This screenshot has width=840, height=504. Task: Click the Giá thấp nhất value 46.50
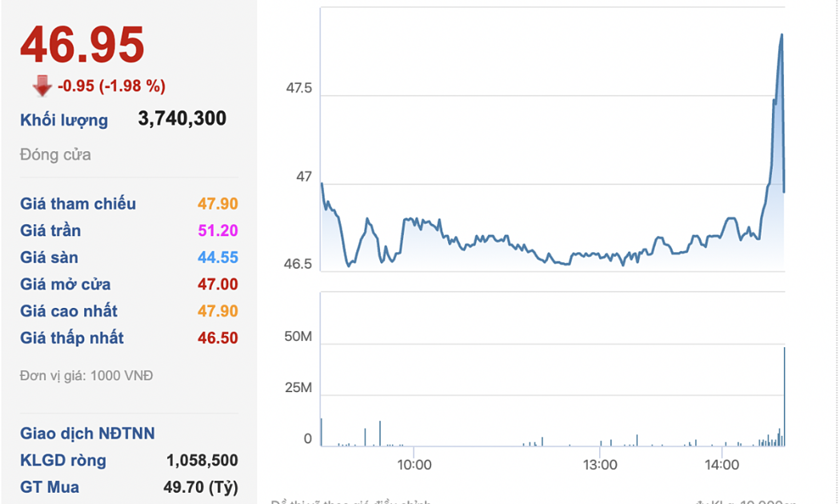coord(218,338)
